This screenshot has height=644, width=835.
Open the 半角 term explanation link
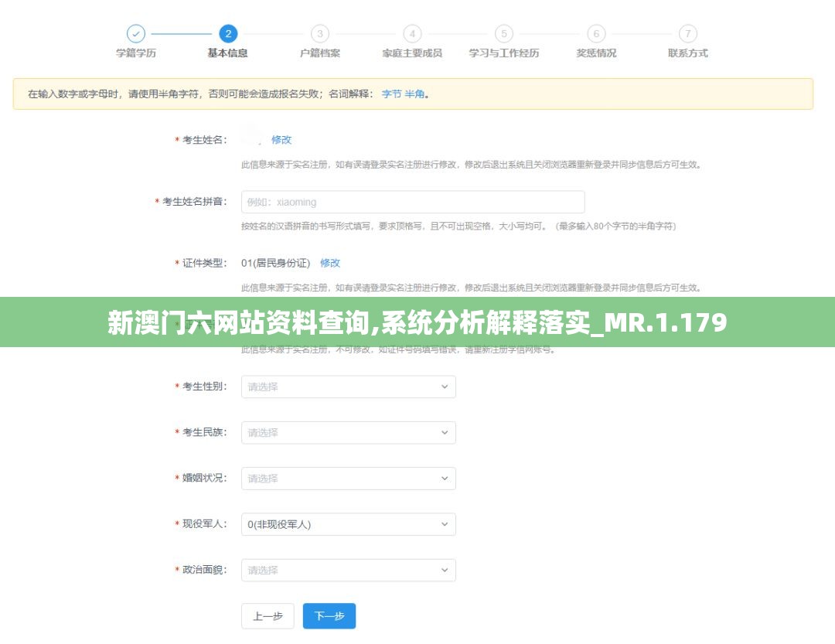coord(414,94)
